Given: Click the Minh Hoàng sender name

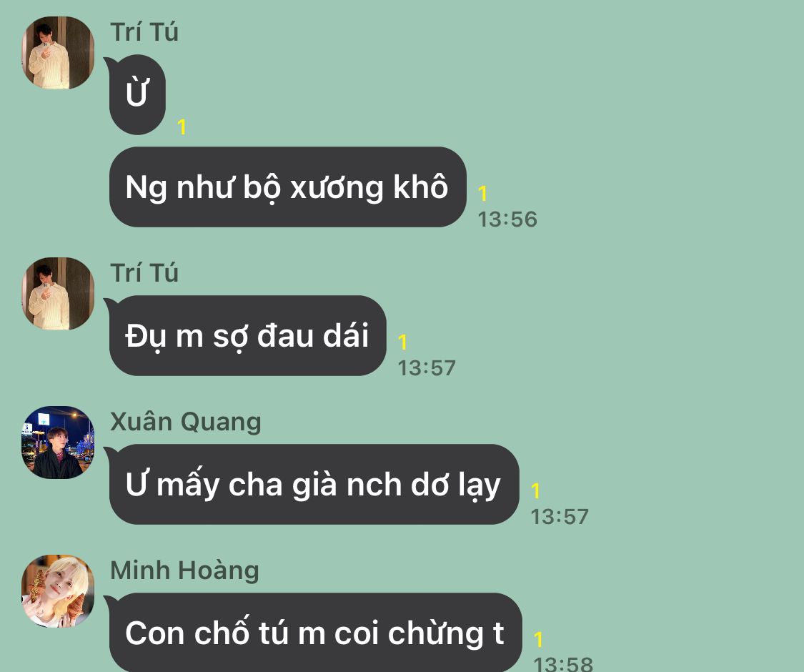Looking at the screenshot, I should tap(184, 570).
